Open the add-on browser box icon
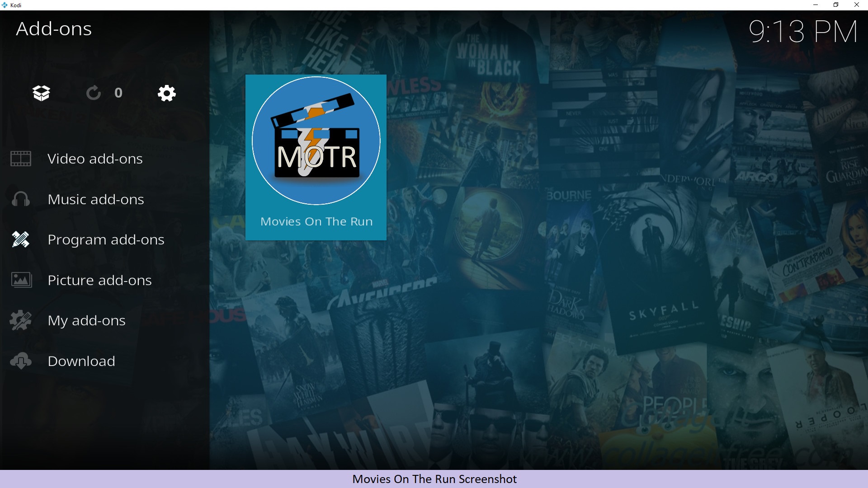 tap(41, 93)
